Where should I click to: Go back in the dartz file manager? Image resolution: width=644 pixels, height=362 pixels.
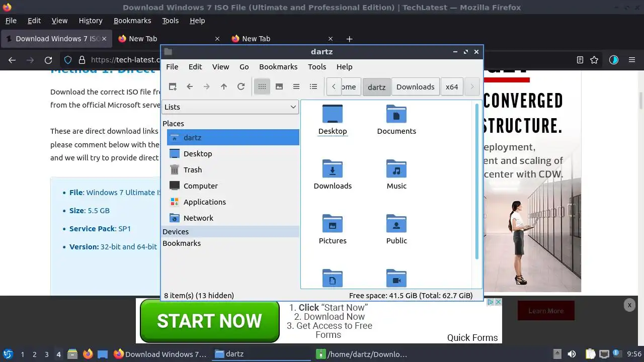(190, 86)
